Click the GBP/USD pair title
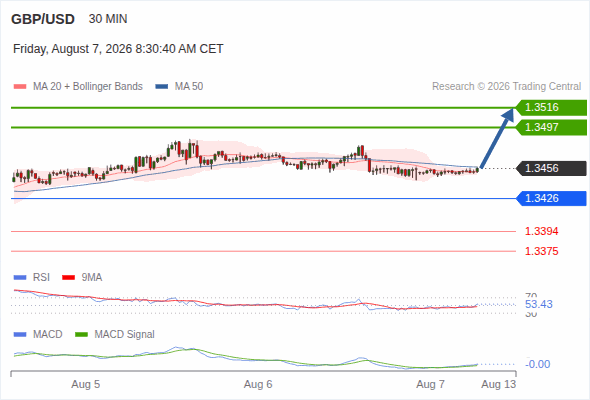The image size is (590, 400). pos(43,19)
